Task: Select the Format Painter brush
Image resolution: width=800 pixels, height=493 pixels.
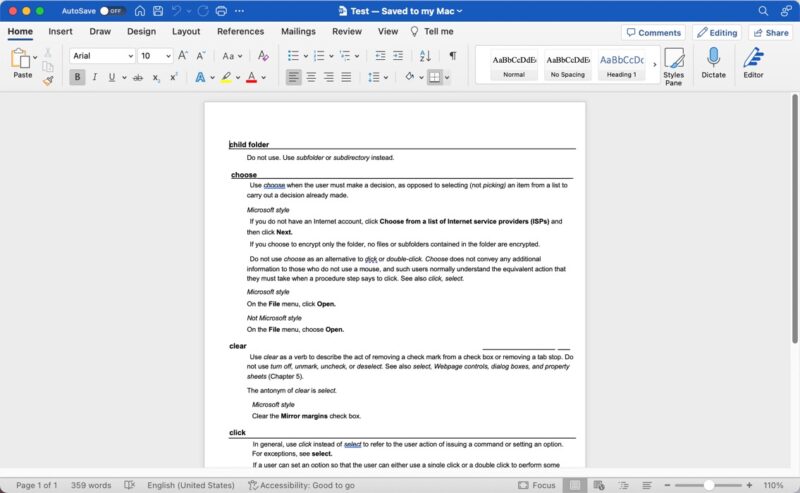Action: (x=48, y=81)
